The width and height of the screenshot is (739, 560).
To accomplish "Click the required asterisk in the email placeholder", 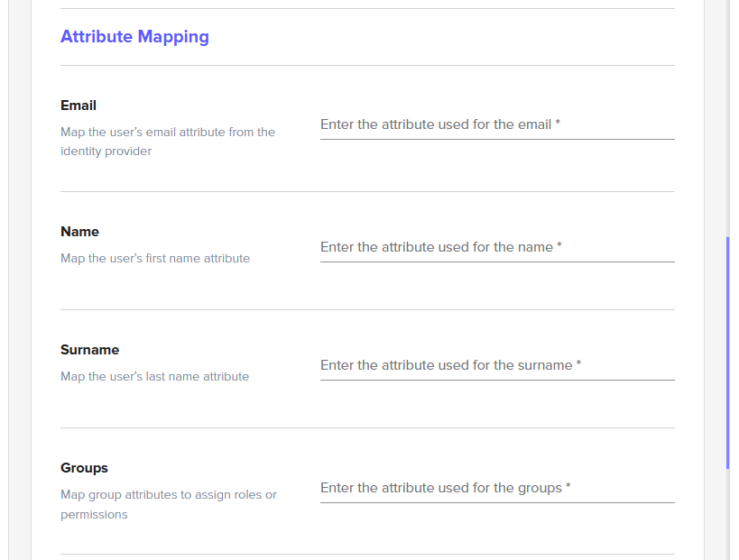I will coord(558,124).
